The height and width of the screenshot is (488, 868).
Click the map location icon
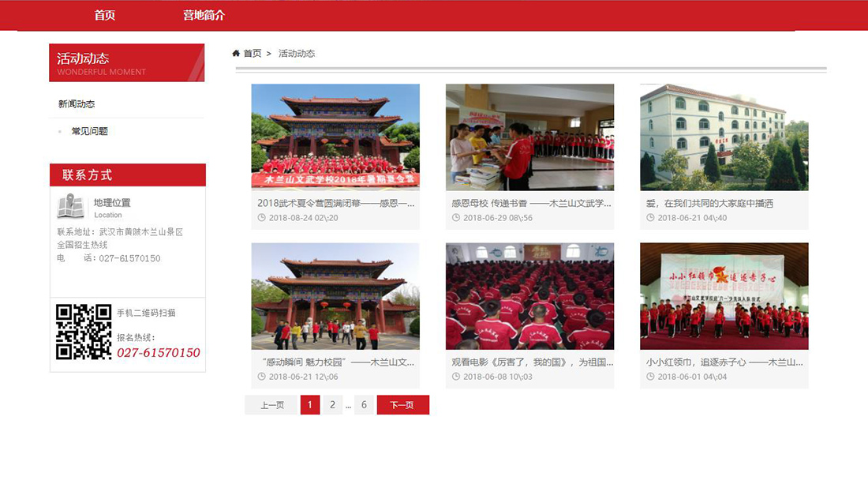pos(70,206)
